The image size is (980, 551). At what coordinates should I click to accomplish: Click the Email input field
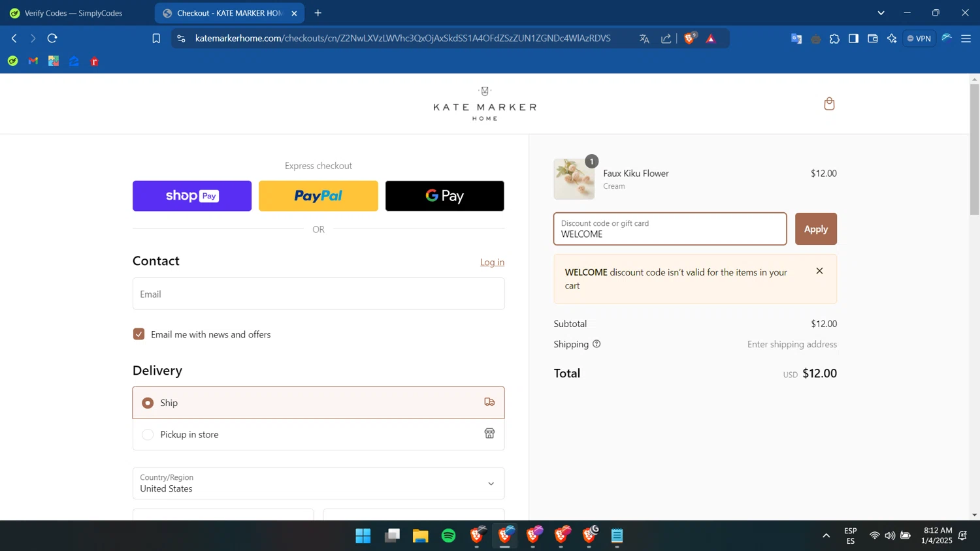319,294
